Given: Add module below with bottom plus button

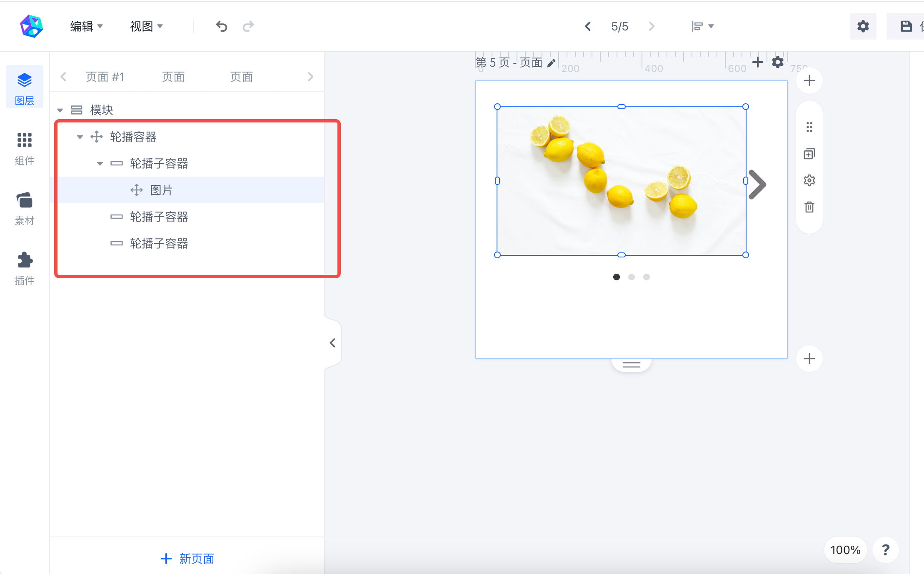Looking at the screenshot, I should tap(809, 359).
